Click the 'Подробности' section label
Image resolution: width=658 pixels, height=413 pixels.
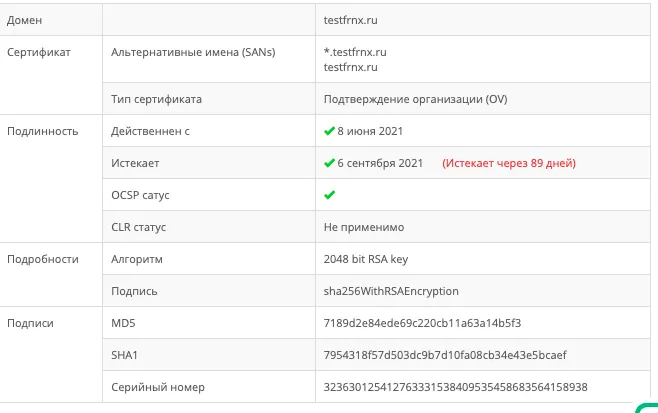[x=42, y=259]
